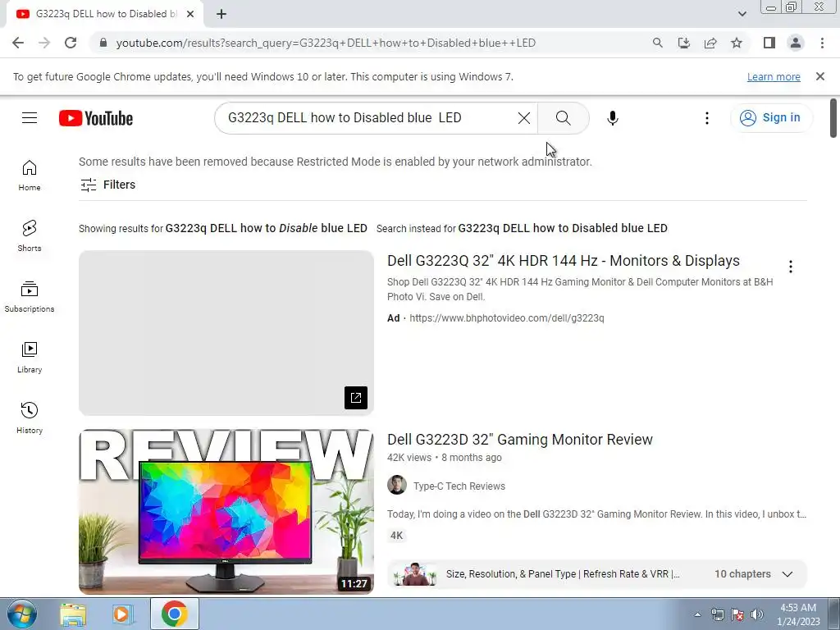Open History in the sidebar
The height and width of the screenshot is (630, 840).
(x=30, y=418)
